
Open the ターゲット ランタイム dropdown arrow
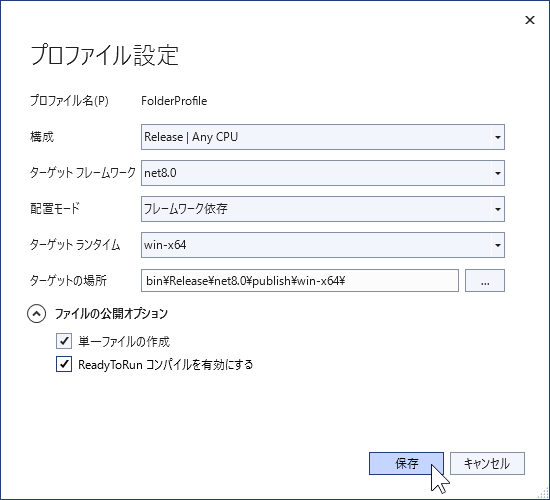tap(497, 245)
